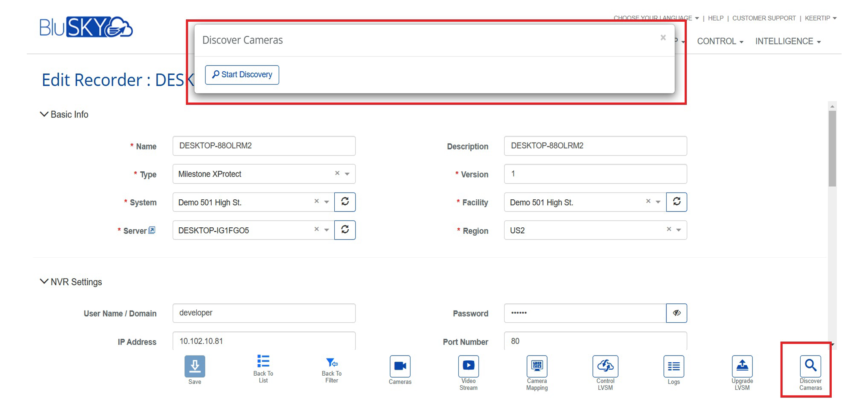Click the IP Address input field

(x=264, y=341)
